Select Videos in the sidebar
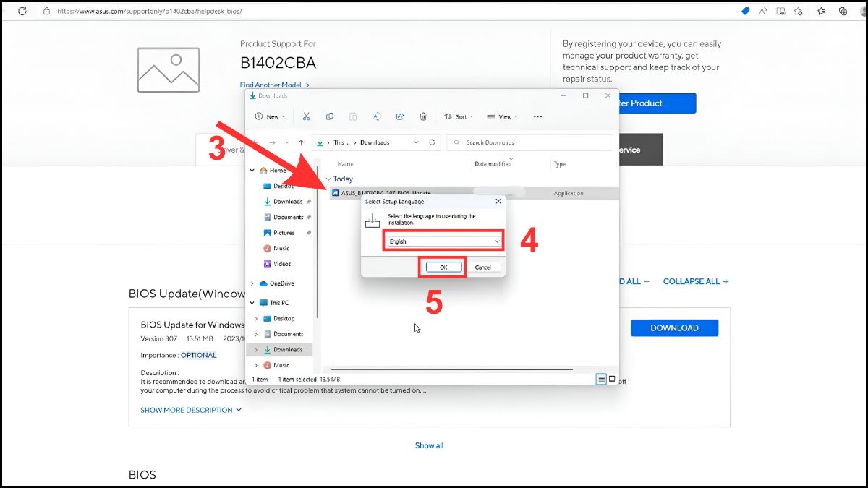868x488 pixels. click(x=277, y=264)
